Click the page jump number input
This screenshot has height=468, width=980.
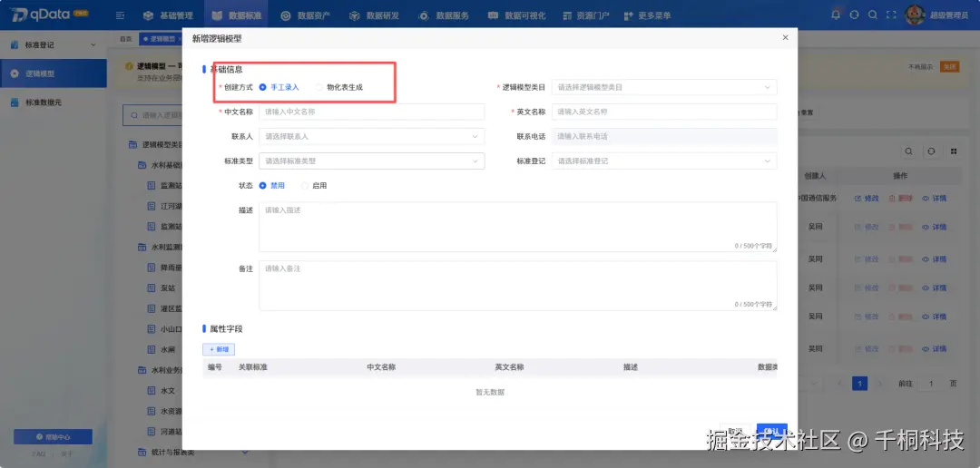coord(931,383)
